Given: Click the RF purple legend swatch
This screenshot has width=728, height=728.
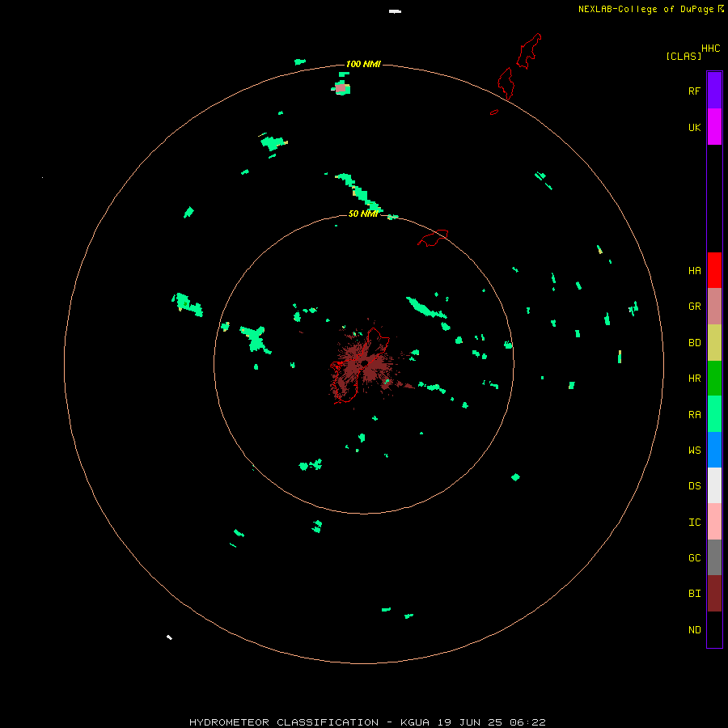Looking at the screenshot, I should [x=714, y=90].
